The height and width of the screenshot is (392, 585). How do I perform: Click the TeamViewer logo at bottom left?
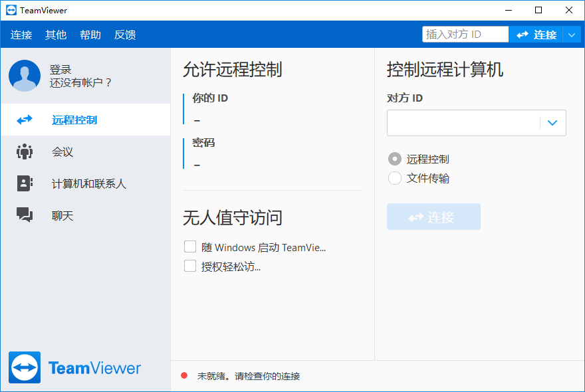[74, 367]
